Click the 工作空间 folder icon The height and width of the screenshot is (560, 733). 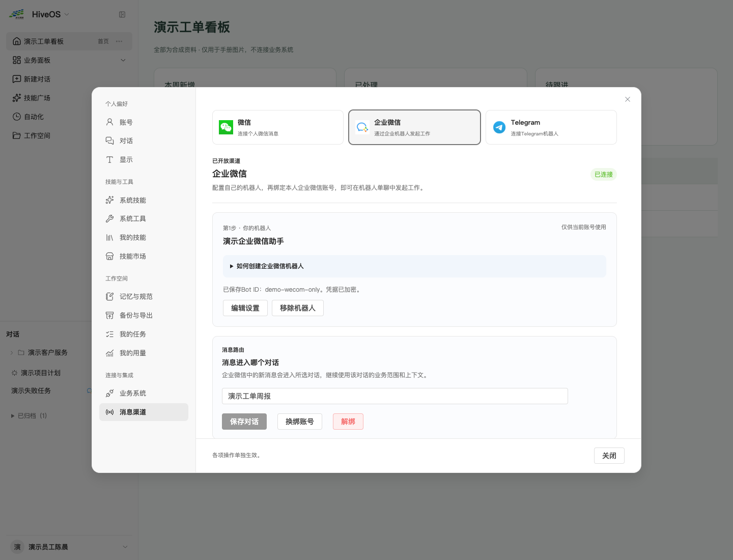[17, 135]
